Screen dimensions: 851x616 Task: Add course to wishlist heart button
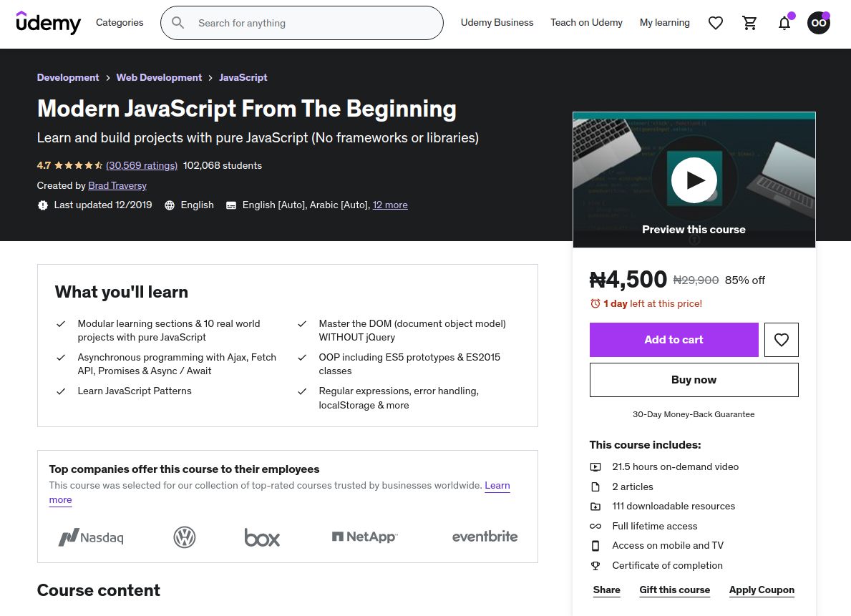point(781,340)
